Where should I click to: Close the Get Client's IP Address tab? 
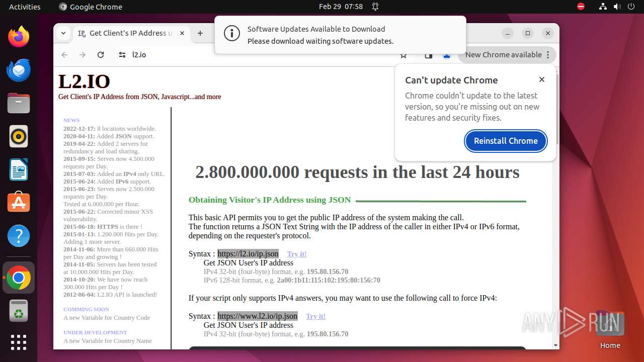[182, 33]
